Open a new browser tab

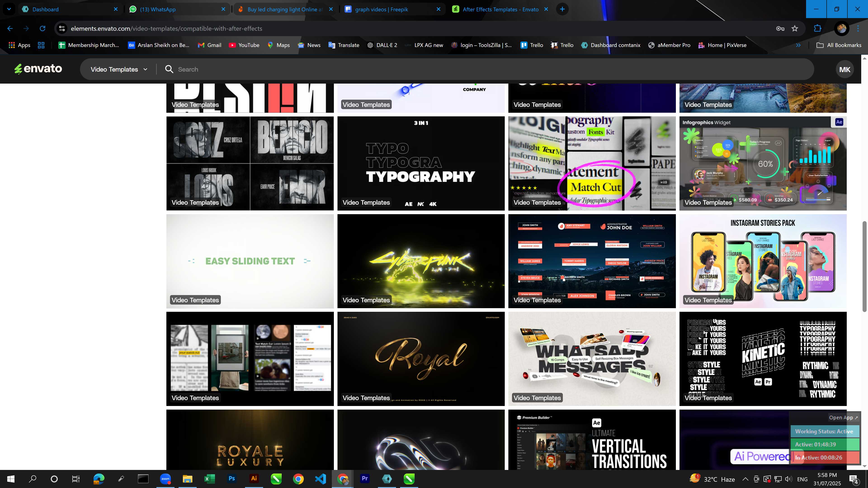coord(562,9)
